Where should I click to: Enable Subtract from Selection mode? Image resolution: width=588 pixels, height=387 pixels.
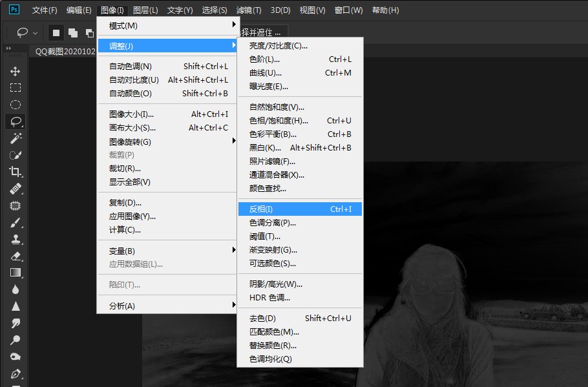pos(89,33)
